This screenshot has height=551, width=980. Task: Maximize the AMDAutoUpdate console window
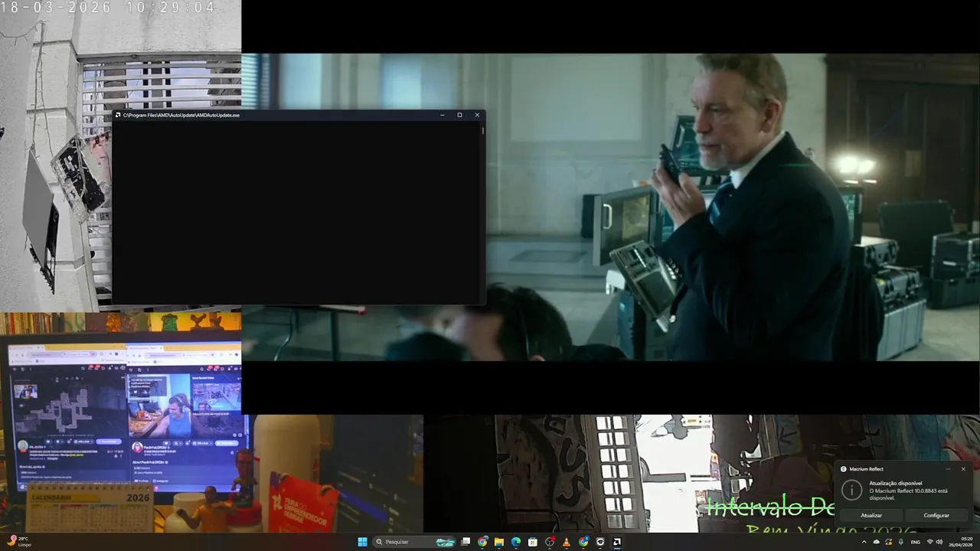[459, 115]
